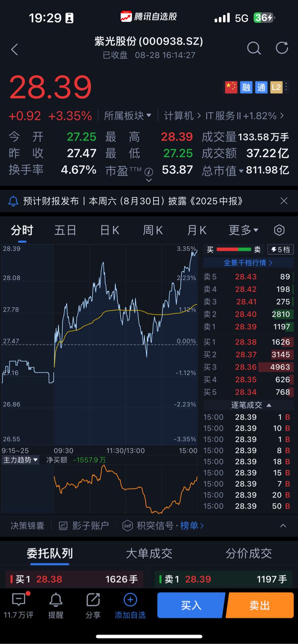Select the 月K monthly candlestick tab
Viewport: 298px width, 644px height.
pos(197,230)
